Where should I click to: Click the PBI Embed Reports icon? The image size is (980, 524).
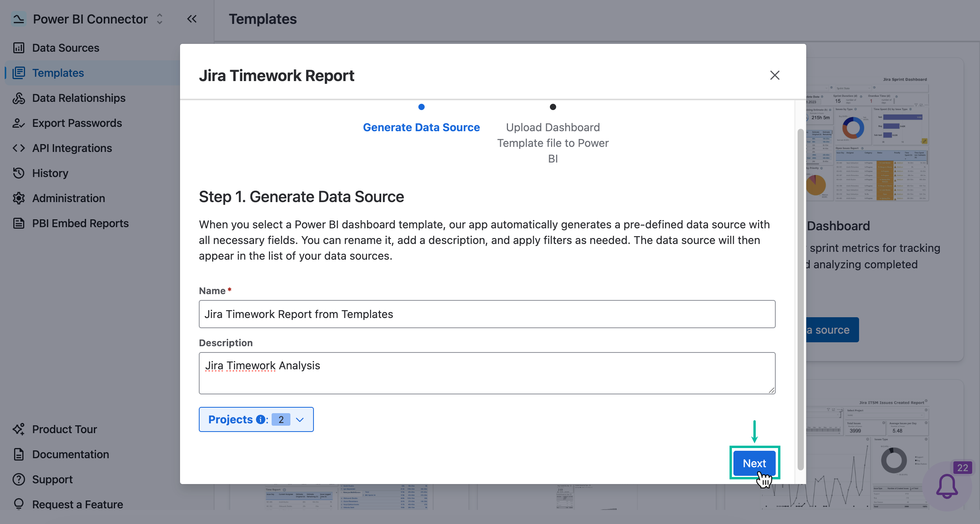19,223
